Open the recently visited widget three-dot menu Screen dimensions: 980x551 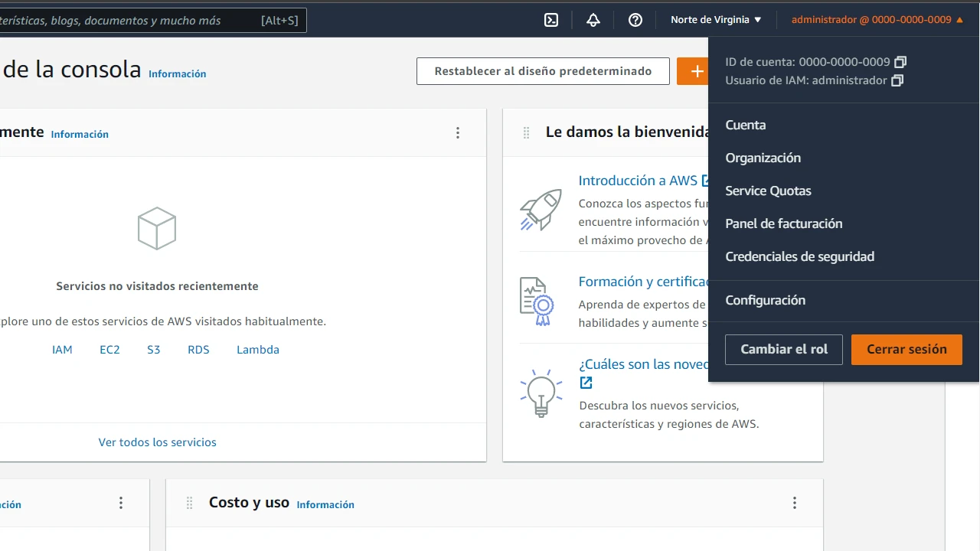[x=458, y=133]
